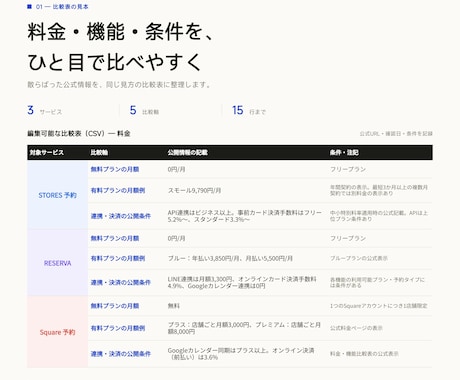Click the subtitle '散らばった公式情報を、同じ見方の比較表に整理します。'
Image resolution: width=460 pixels, height=380 pixels.
pyautogui.click(x=119, y=85)
